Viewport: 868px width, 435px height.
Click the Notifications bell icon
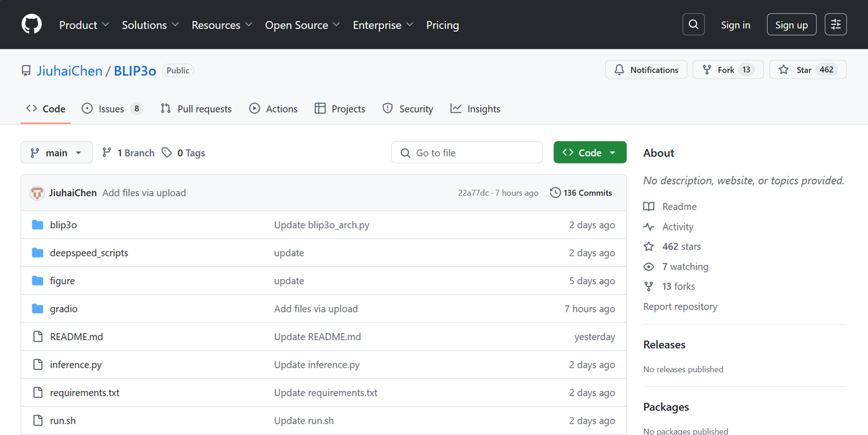tap(619, 70)
